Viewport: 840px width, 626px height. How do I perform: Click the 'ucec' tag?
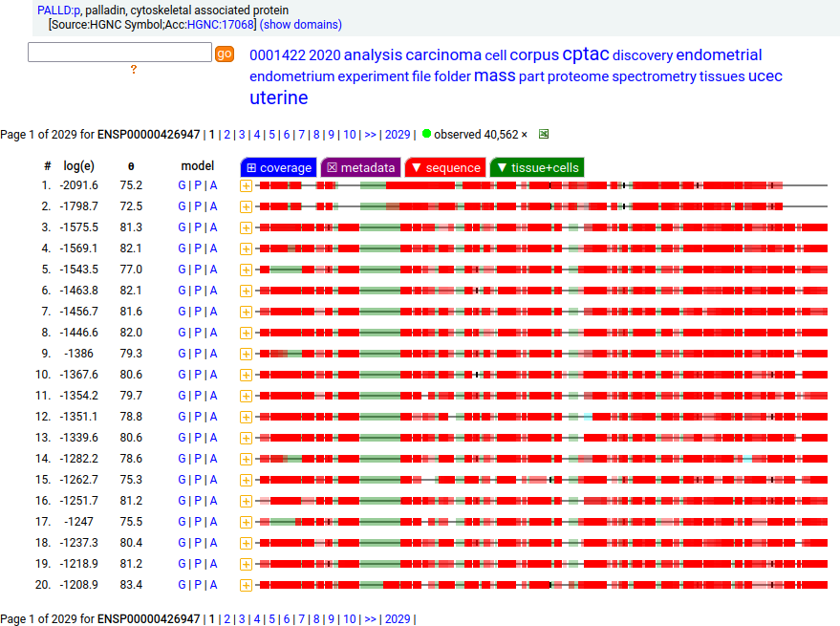click(765, 76)
